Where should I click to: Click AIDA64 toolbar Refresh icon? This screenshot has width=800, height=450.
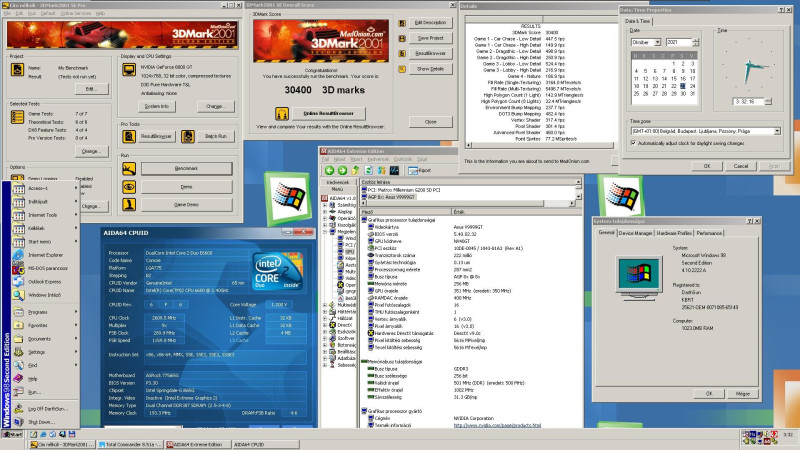pyautogui.click(x=369, y=170)
